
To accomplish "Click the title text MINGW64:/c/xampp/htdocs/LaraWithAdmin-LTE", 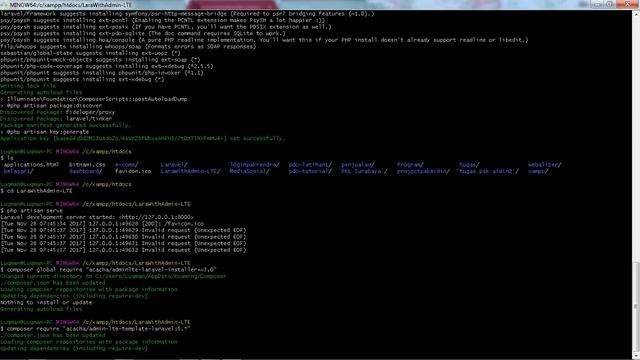I will 71,5.
